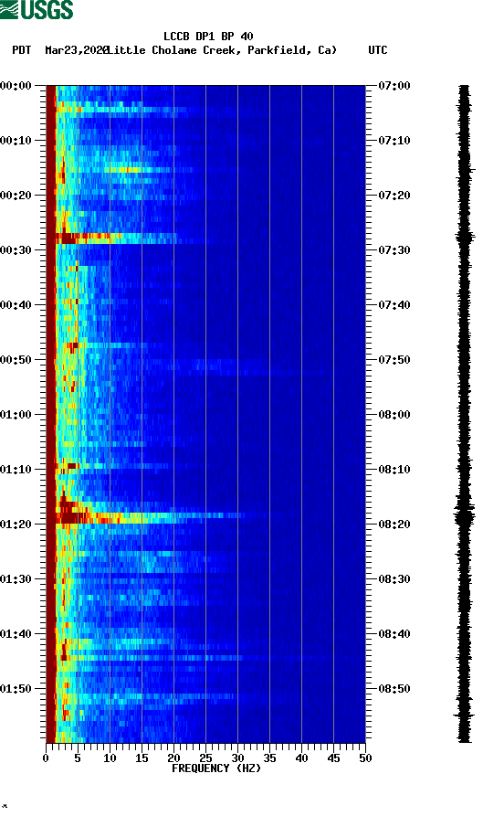Click the 00:20 PDT time label

coord(16,196)
